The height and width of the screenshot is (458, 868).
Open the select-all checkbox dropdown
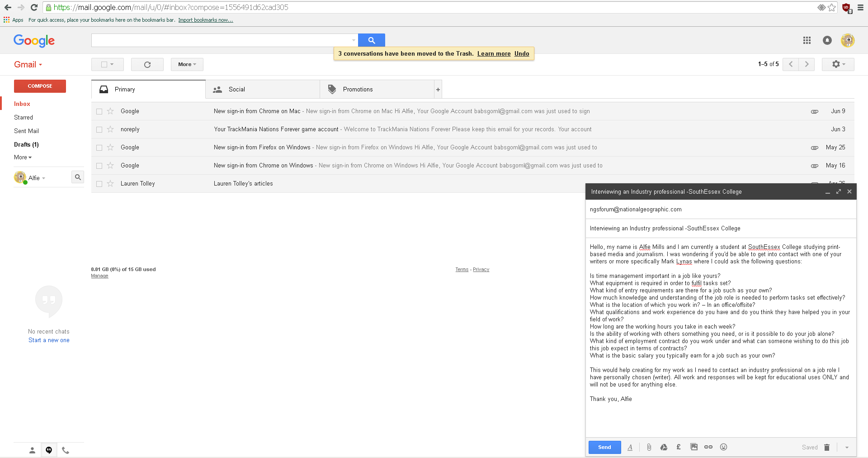tap(108, 64)
